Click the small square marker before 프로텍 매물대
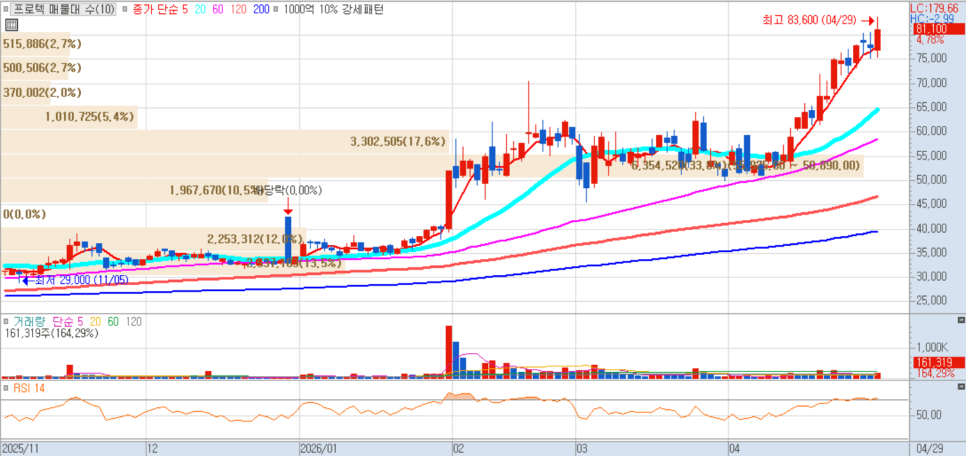Viewport: 966px width, 456px height. 7,10
